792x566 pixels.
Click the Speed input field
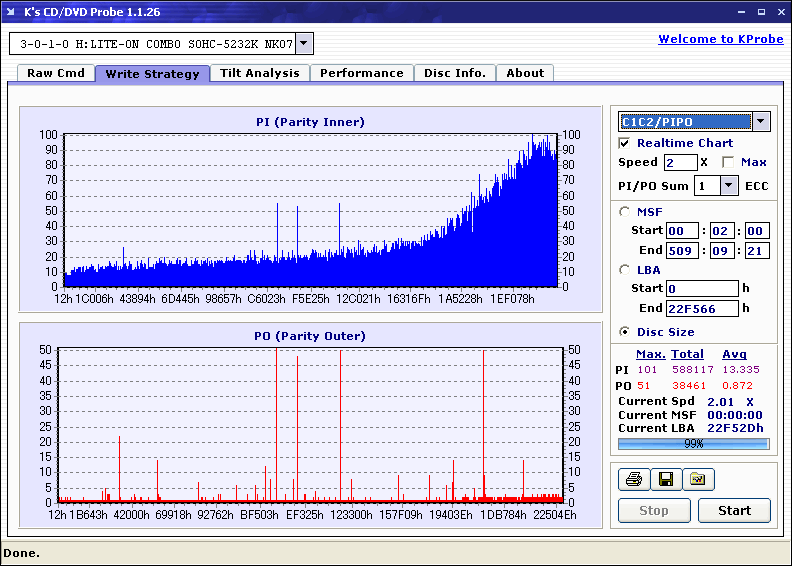coord(680,162)
